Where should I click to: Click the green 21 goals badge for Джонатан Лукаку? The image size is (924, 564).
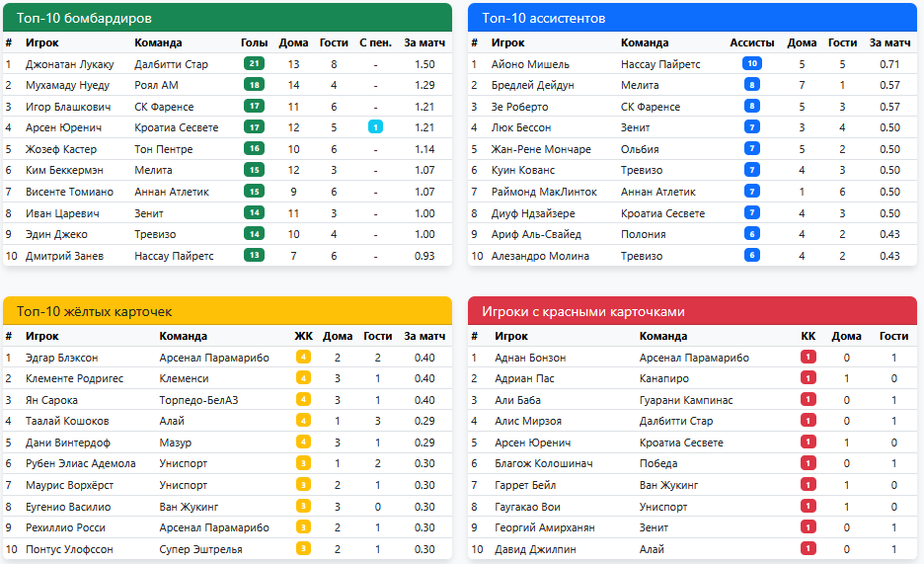254,64
